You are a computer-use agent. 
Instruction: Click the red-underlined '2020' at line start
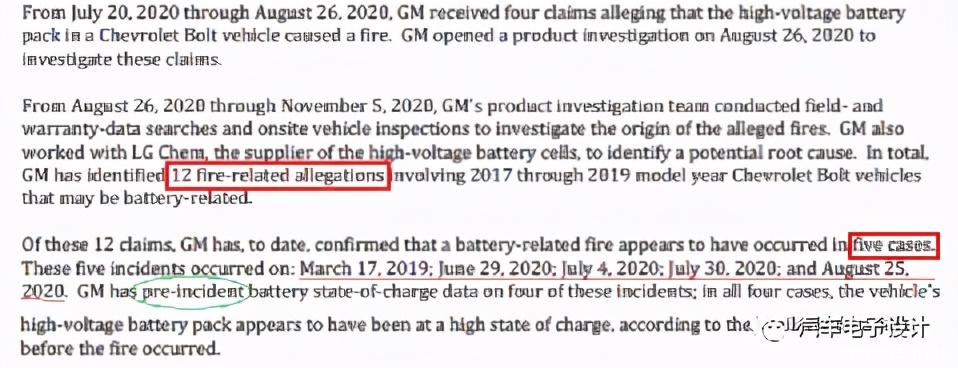43,292
